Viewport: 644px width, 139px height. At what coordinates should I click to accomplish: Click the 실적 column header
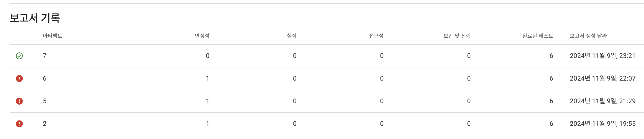(x=292, y=36)
